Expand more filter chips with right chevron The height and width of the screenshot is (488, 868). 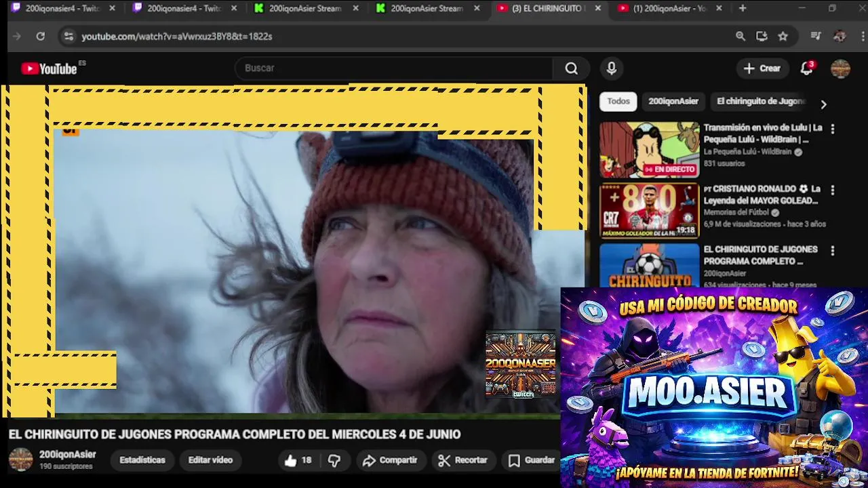(823, 104)
